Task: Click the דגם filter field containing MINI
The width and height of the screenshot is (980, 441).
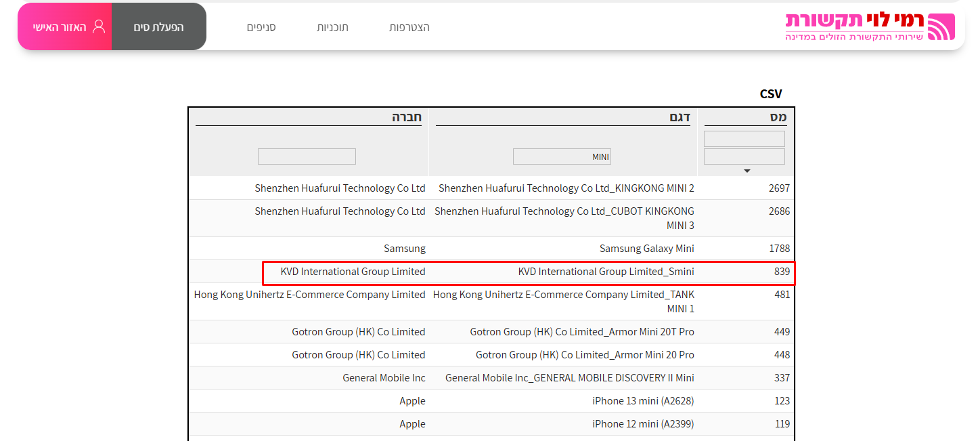Action: (x=562, y=156)
